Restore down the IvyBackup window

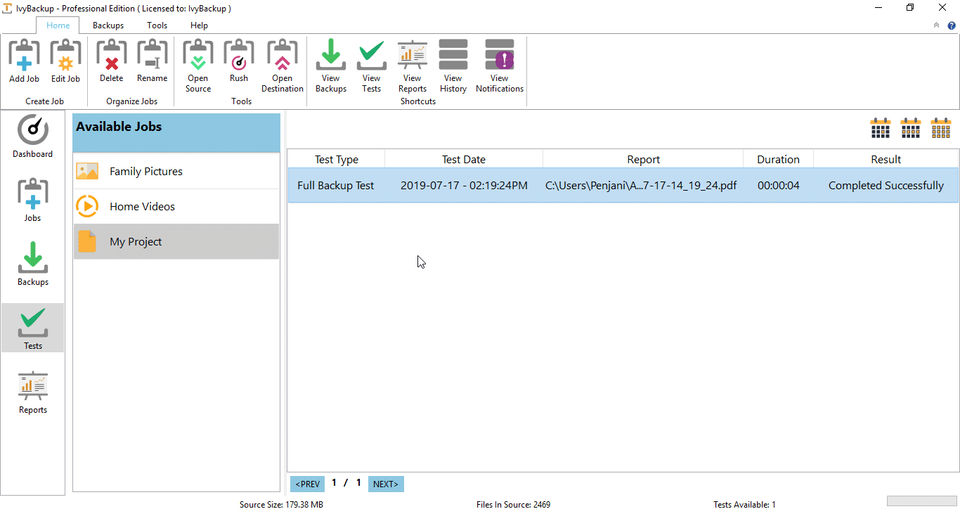click(x=910, y=8)
